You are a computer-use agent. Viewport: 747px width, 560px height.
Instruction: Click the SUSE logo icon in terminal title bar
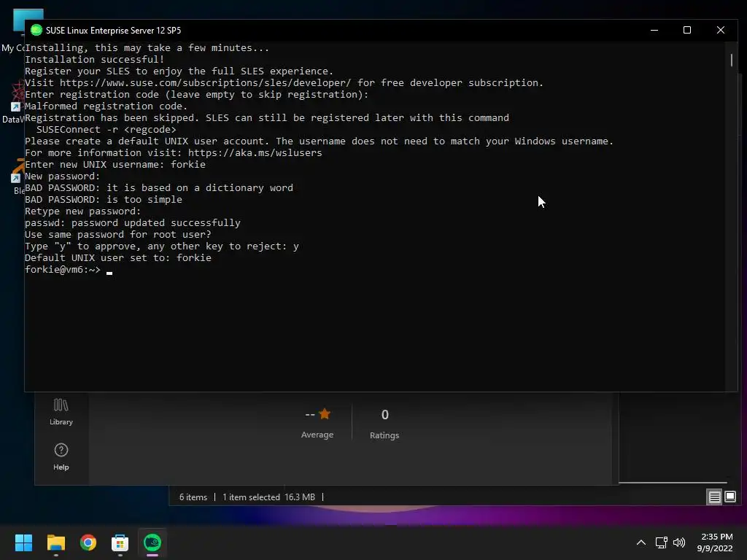tap(36, 30)
